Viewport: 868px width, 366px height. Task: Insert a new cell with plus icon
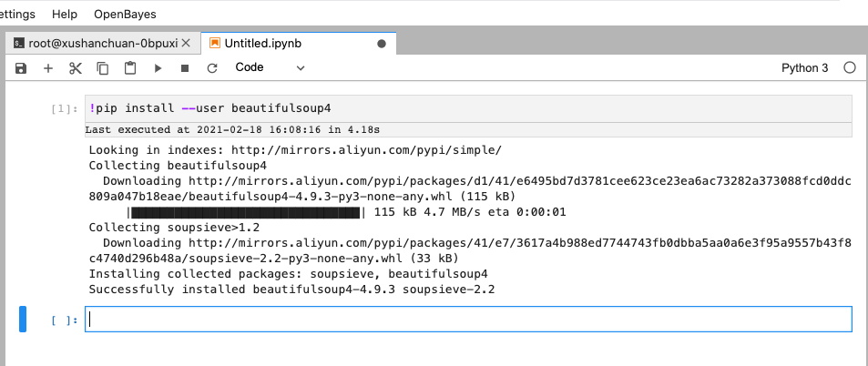coord(48,68)
